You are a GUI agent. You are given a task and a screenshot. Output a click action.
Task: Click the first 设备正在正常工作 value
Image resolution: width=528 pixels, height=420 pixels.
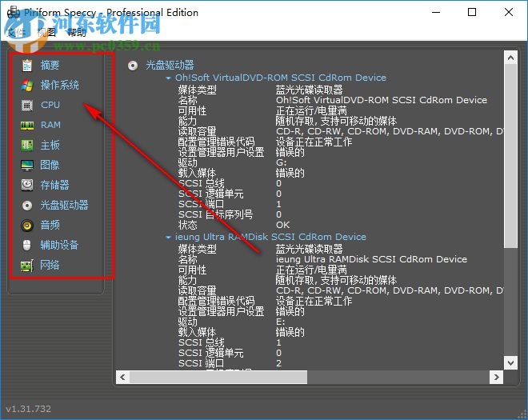[314, 142]
